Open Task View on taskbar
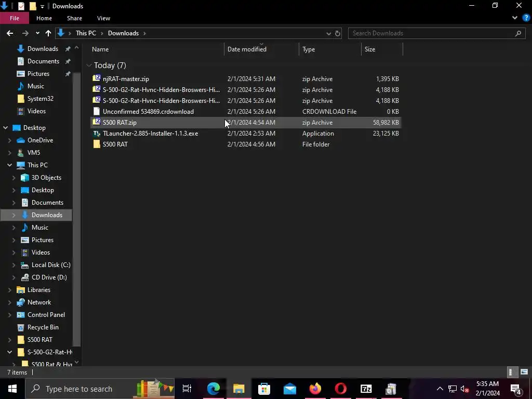 [187, 389]
